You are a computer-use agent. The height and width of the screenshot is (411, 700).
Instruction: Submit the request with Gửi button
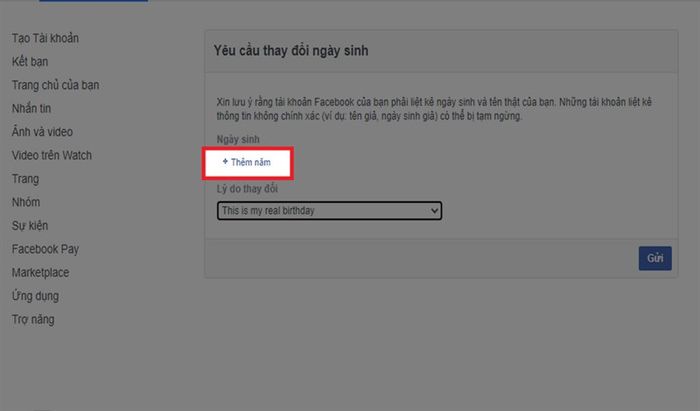(655, 258)
